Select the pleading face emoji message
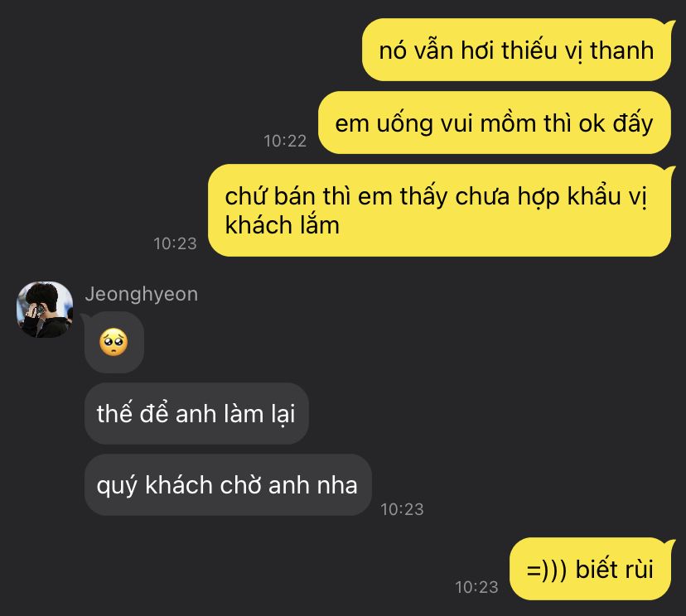Image resolution: width=686 pixels, height=616 pixels. (x=114, y=342)
